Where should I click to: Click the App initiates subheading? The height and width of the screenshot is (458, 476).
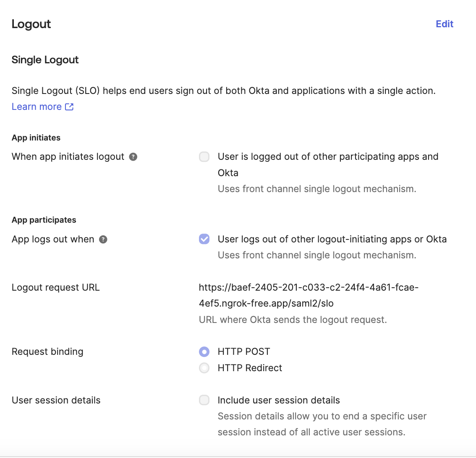coord(36,138)
